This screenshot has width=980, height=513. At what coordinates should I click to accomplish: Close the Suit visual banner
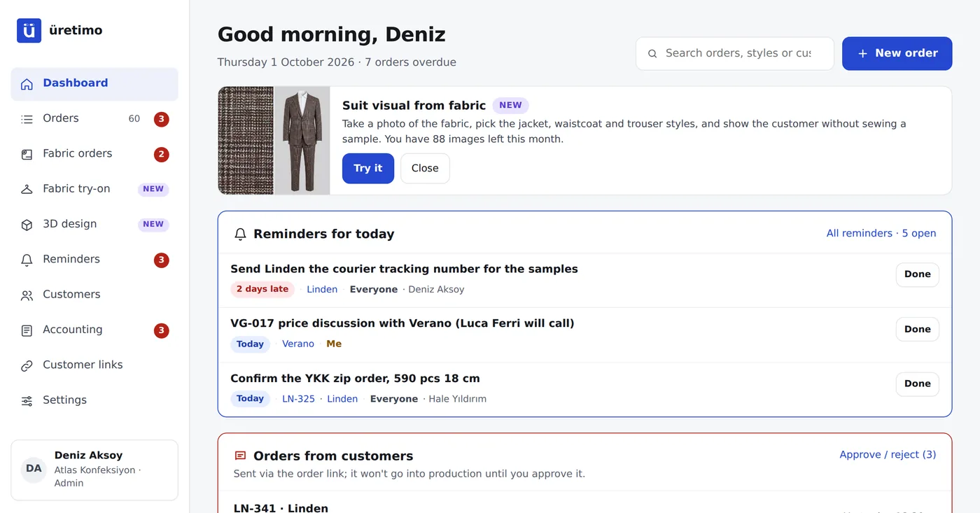tap(425, 169)
